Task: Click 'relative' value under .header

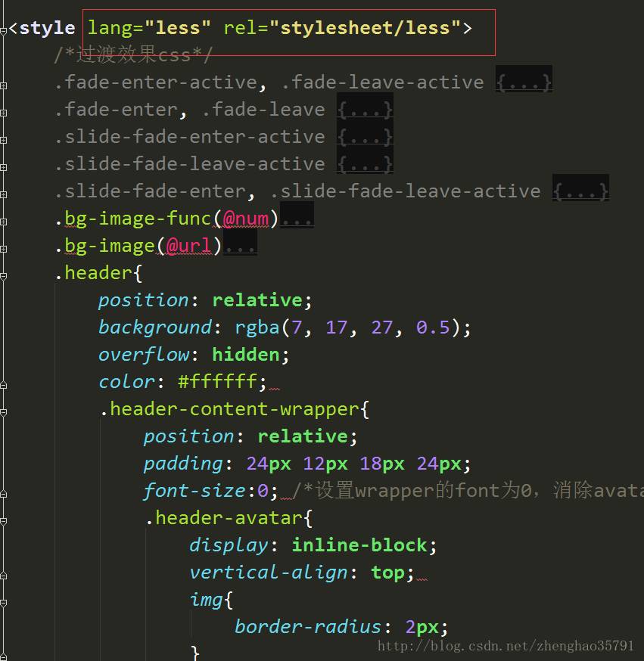Action: coord(257,300)
